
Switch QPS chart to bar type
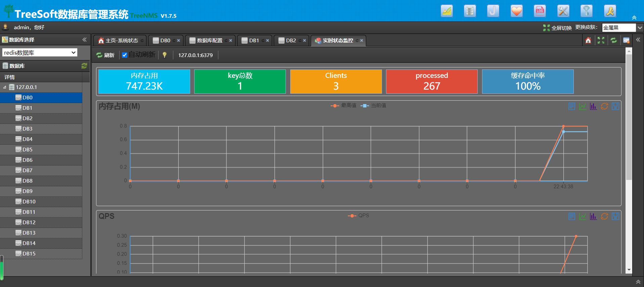point(593,216)
